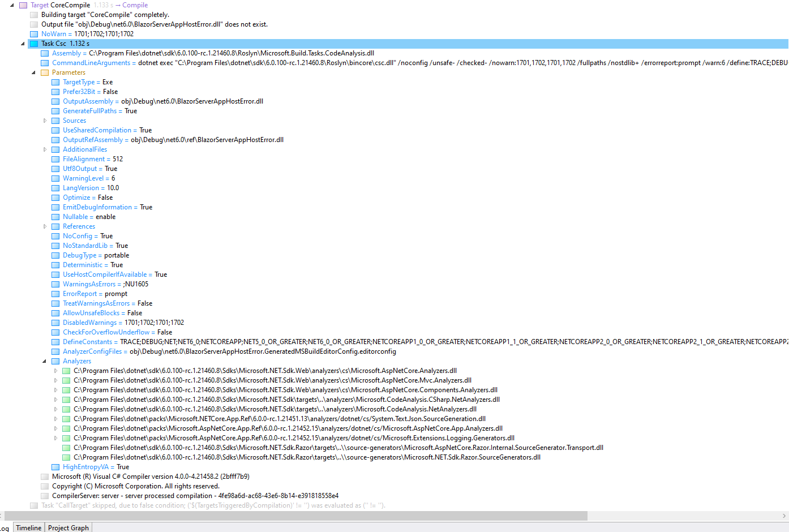Expand the Sources node
The image size is (789, 532).
click(45, 121)
